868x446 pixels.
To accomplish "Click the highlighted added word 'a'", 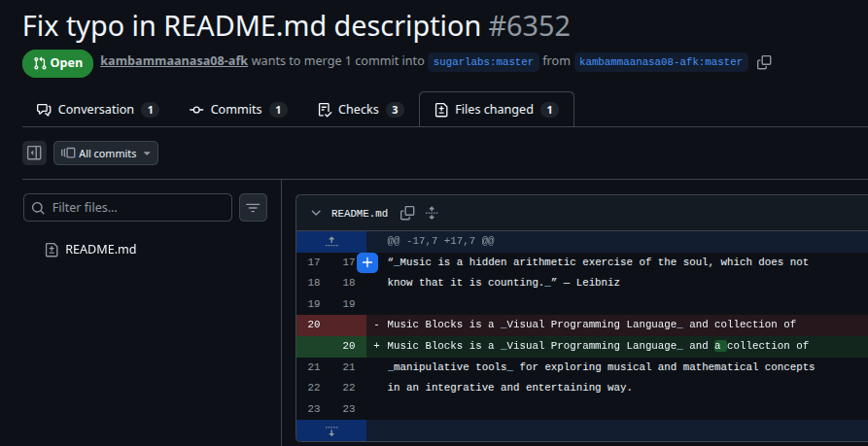I will pos(720,346).
